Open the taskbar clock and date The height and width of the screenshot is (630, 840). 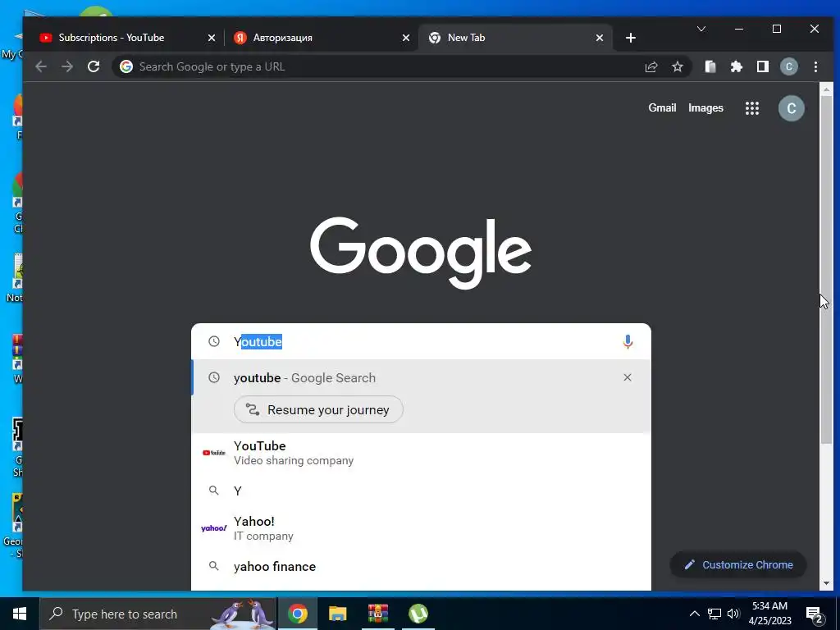coord(769,614)
